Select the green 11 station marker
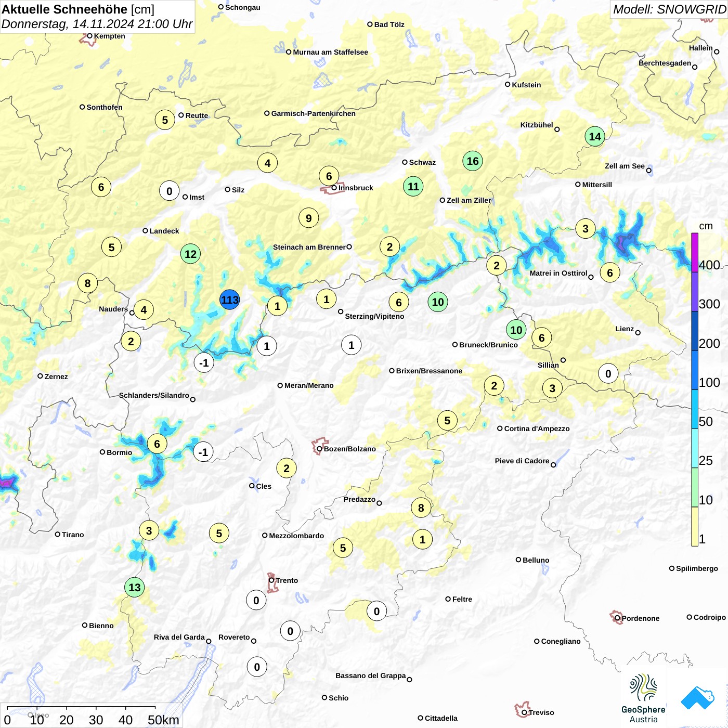This screenshot has height=728, width=728. [413, 187]
